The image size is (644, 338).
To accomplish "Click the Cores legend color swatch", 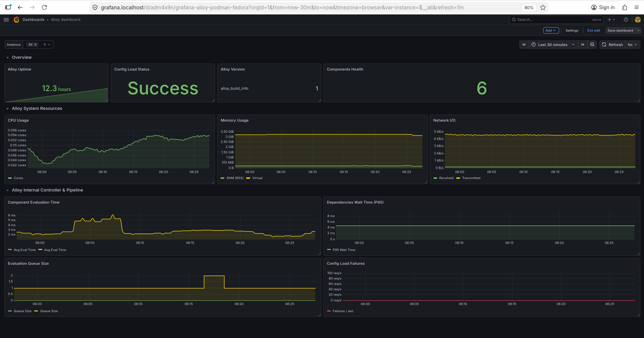I will pyautogui.click(x=10, y=178).
